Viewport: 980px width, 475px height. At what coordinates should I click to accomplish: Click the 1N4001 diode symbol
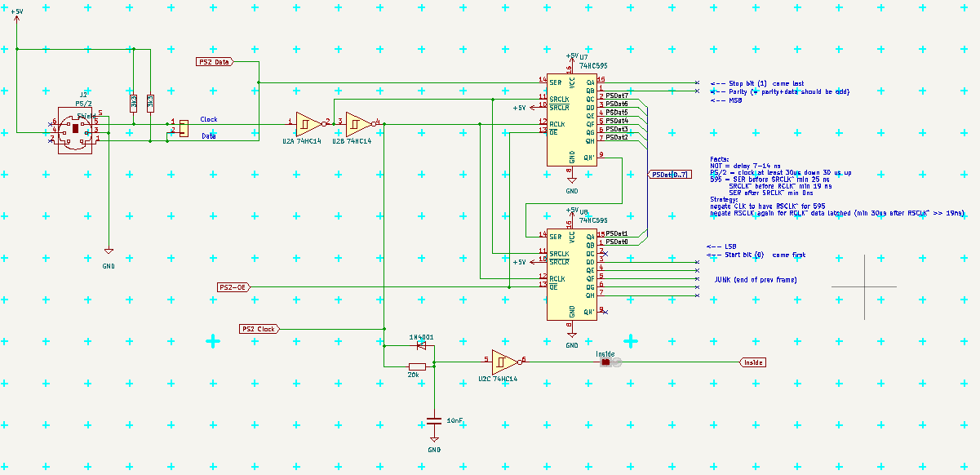420,345
